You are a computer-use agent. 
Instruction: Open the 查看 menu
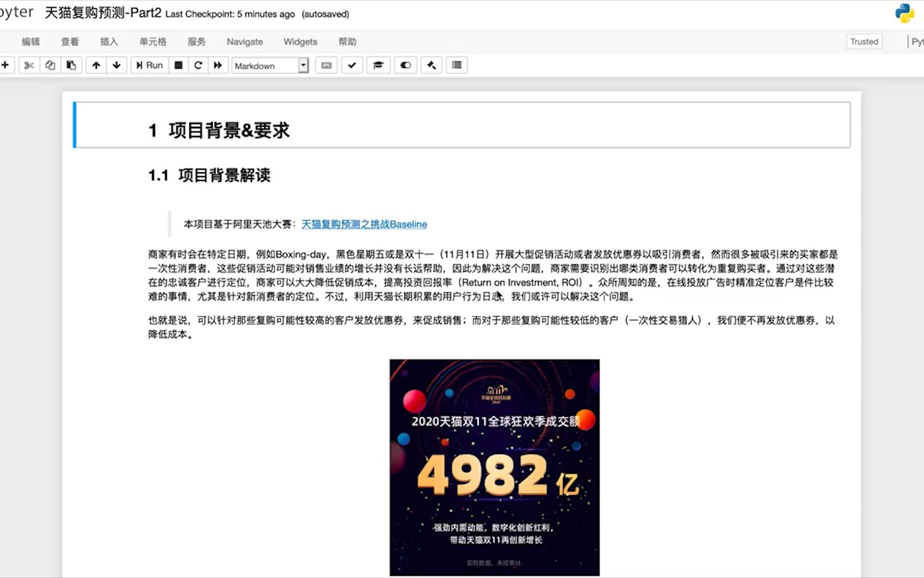coord(70,42)
